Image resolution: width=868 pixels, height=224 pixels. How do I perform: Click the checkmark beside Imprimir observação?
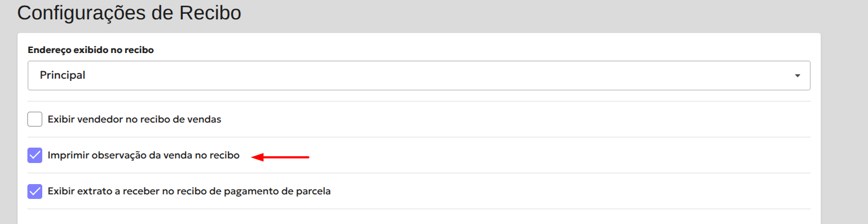click(x=35, y=155)
